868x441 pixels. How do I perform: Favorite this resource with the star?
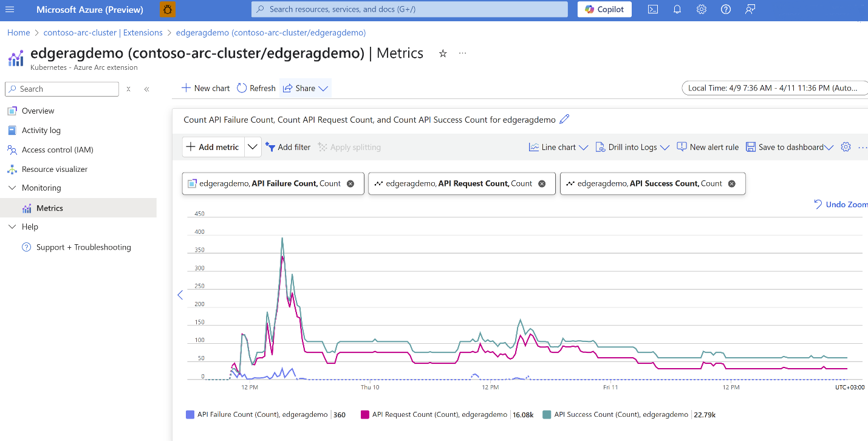[443, 53]
